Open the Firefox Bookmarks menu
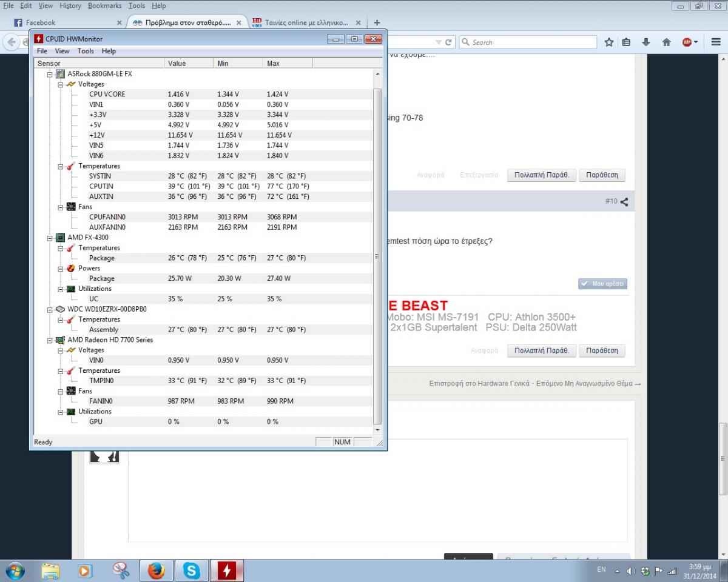This screenshot has height=582, width=728. tap(105, 5)
